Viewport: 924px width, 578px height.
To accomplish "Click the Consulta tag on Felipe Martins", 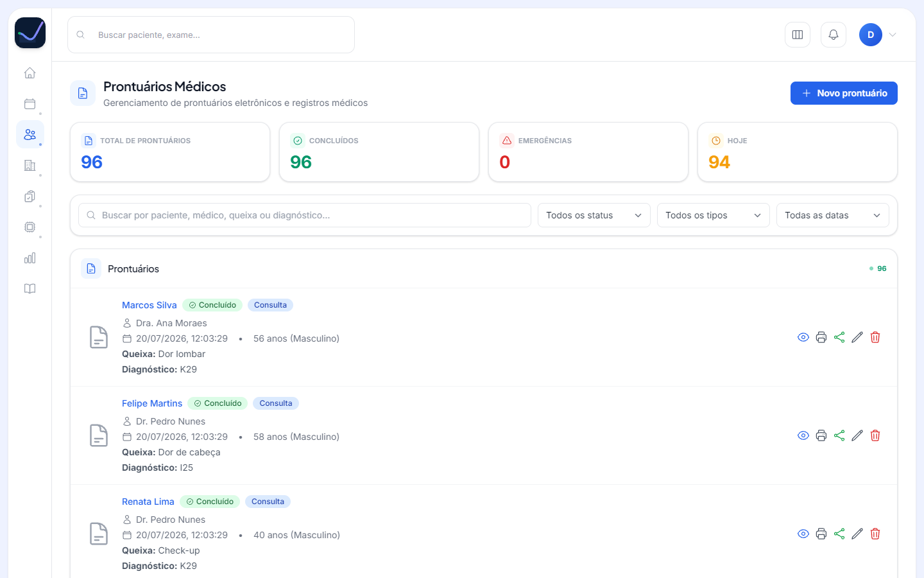I will point(276,403).
